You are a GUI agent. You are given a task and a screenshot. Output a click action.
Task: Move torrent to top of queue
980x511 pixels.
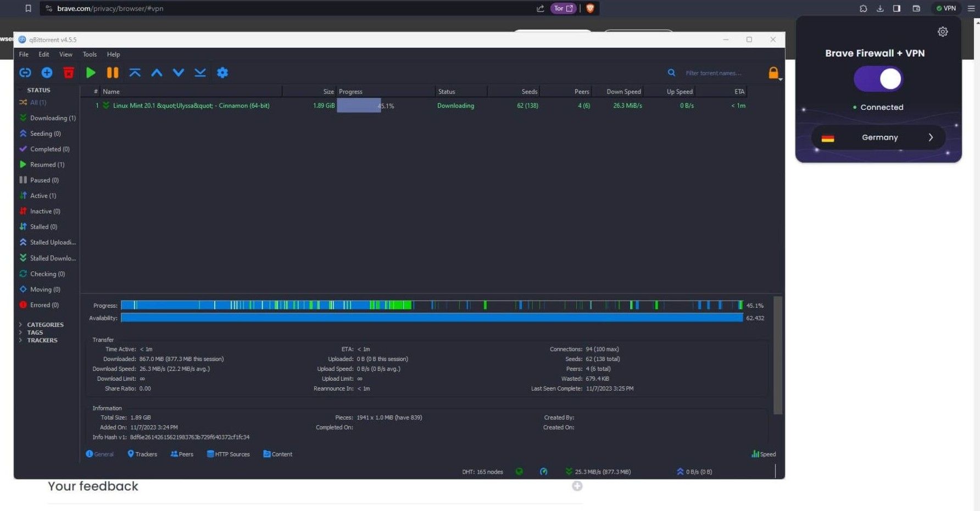pos(135,72)
